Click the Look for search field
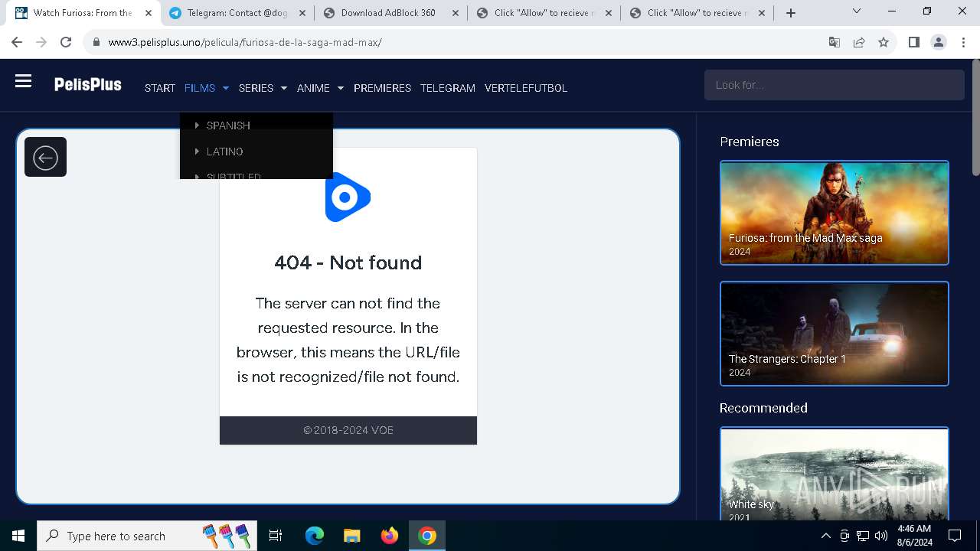The height and width of the screenshot is (551, 980). click(x=834, y=85)
